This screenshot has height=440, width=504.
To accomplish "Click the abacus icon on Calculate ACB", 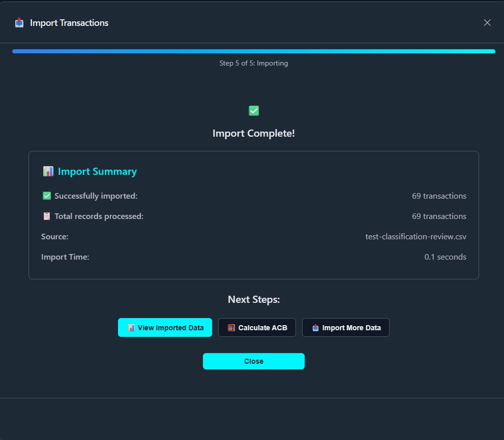I will 231,328.
